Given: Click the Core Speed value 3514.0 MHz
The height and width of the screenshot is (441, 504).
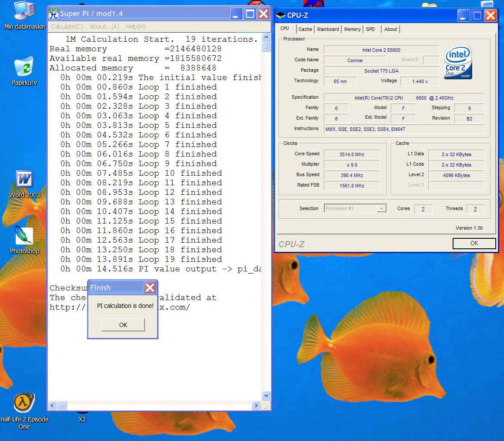Looking at the screenshot, I should click(352, 154).
